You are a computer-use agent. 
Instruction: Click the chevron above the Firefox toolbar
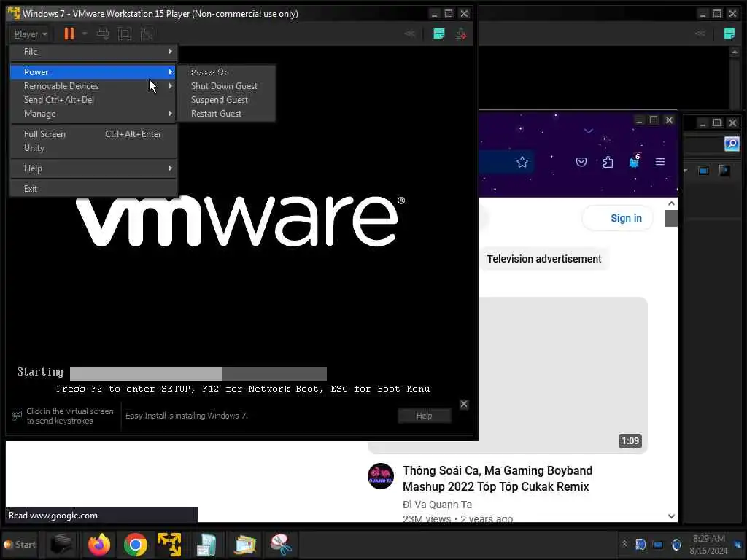589,131
